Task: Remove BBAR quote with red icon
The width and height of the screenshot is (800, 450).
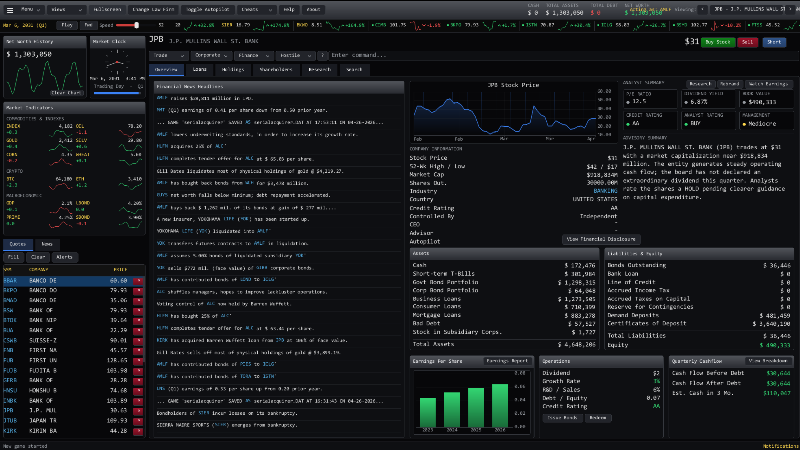Action: 138,281
